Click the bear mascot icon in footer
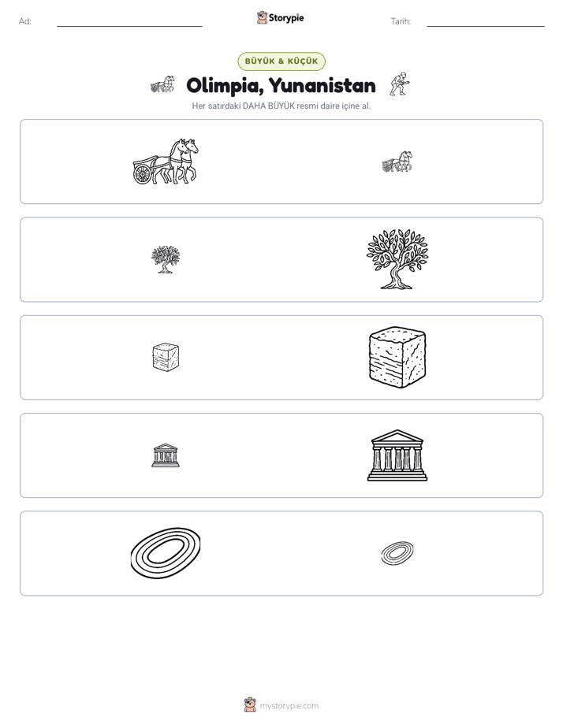Viewport: 563px width, 728px height. (x=250, y=705)
